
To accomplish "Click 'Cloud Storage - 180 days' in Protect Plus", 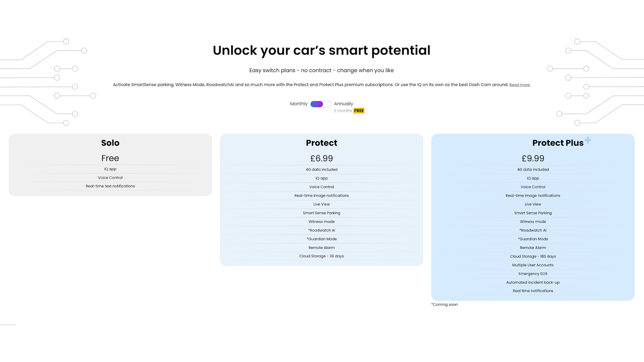I will [x=533, y=256].
